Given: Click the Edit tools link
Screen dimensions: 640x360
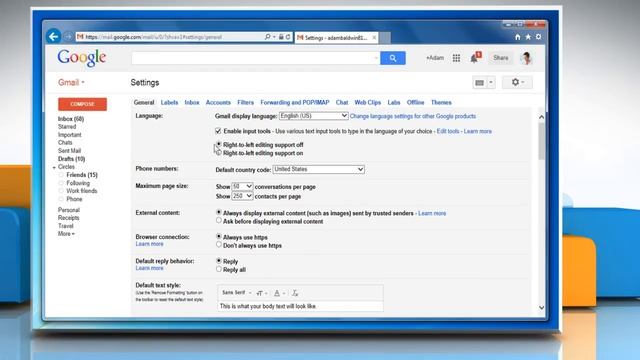Looking at the screenshot, I should [448, 131].
